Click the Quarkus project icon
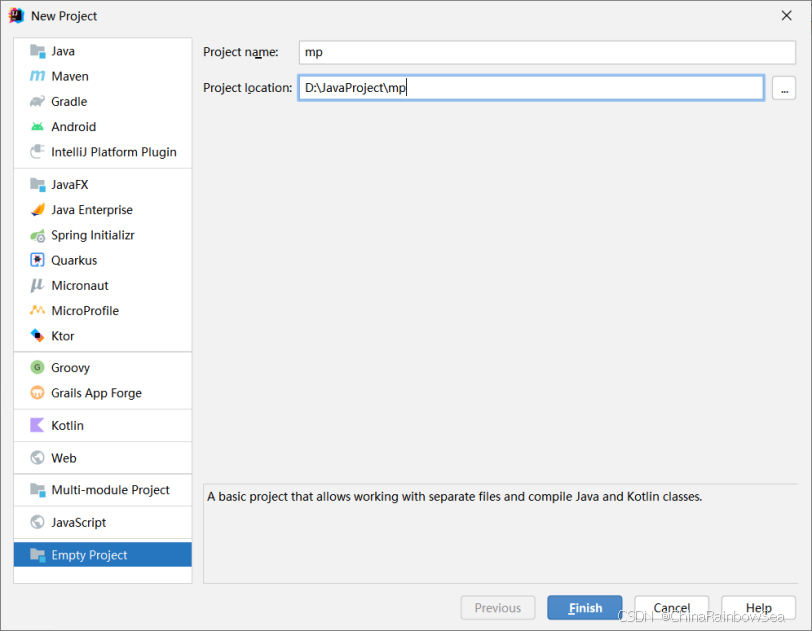This screenshot has width=812, height=632. click(x=37, y=260)
